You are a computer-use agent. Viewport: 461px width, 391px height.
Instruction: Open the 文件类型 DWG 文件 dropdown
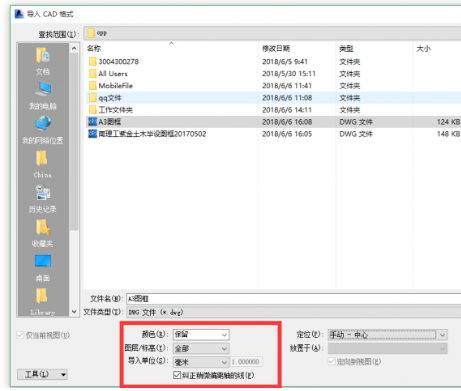tap(294, 312)
